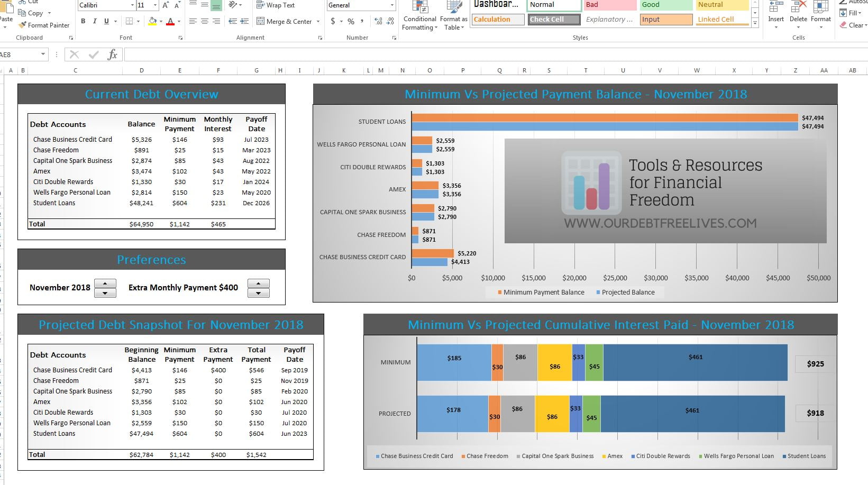Choose the Calculation cell style

498,20
